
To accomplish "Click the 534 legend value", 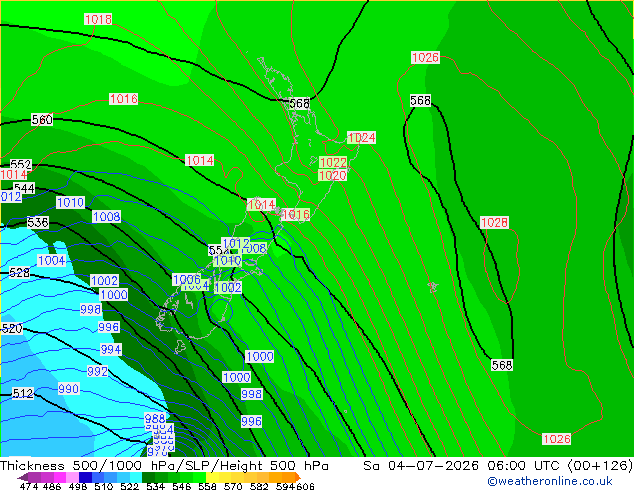I will (x=155, y=486).
